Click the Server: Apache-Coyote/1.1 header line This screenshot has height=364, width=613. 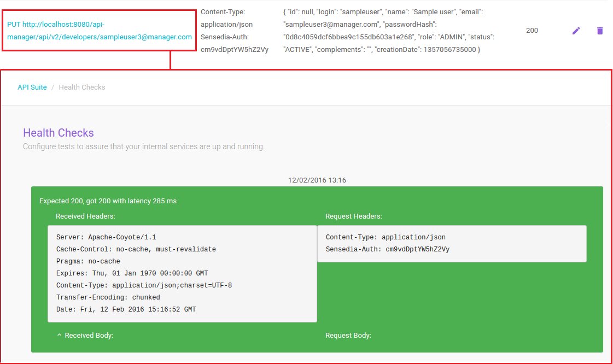106,237
